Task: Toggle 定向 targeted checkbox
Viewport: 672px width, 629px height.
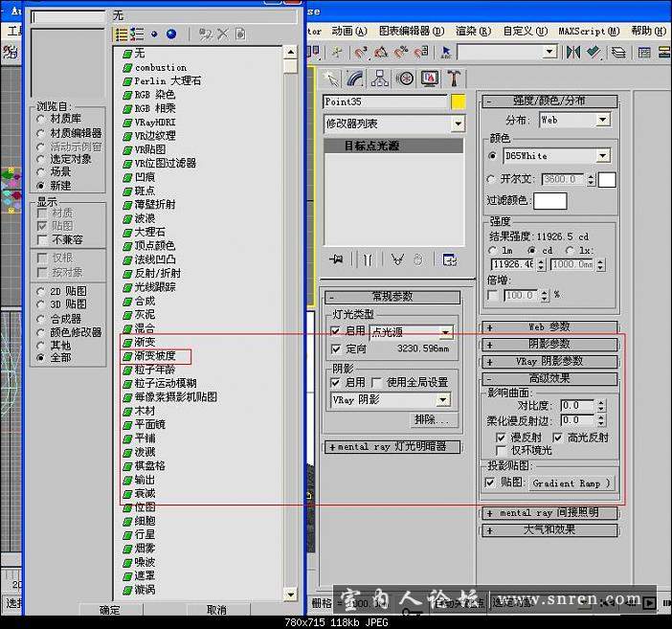Action: click(x=336, y=349)
